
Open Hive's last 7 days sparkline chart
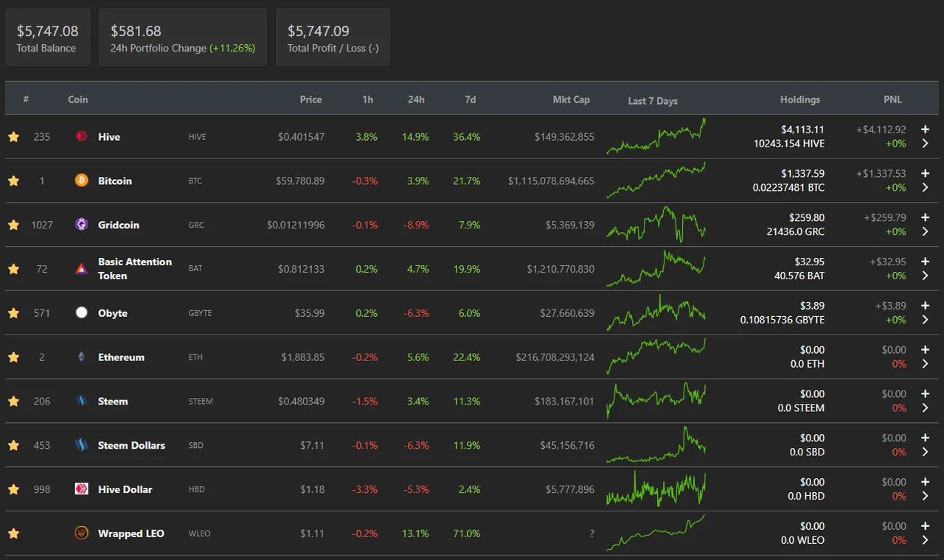pyautogui.click(x=656, y=136)
